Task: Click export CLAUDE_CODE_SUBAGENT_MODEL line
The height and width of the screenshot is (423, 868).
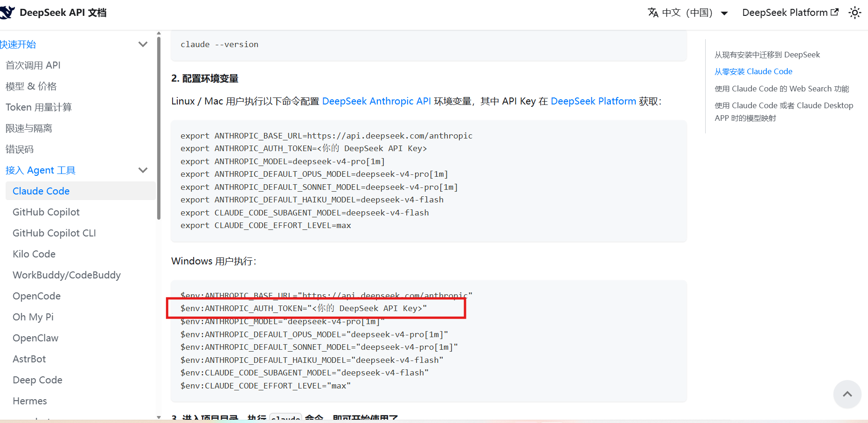Action: tap(305, 213)
